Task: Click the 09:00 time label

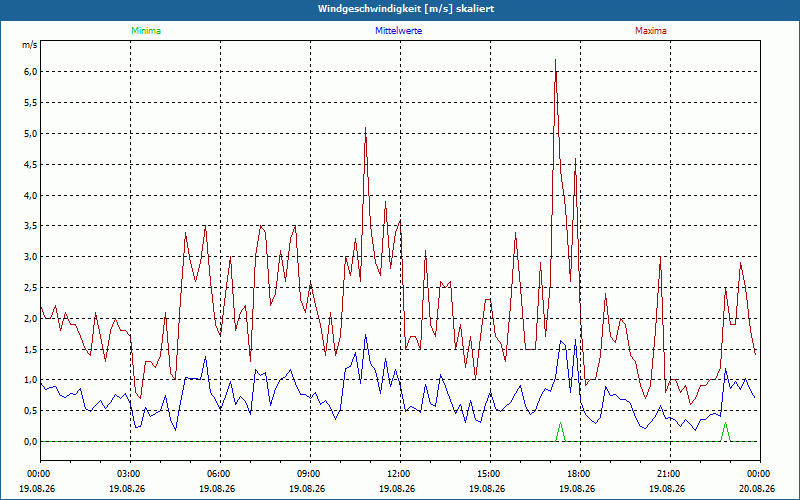Action: pos(308,474)
